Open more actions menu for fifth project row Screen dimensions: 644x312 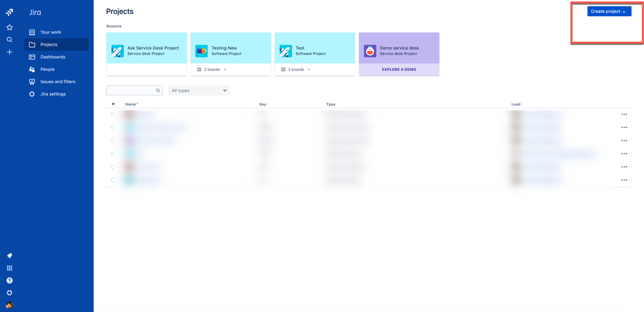tap(624, 167)
